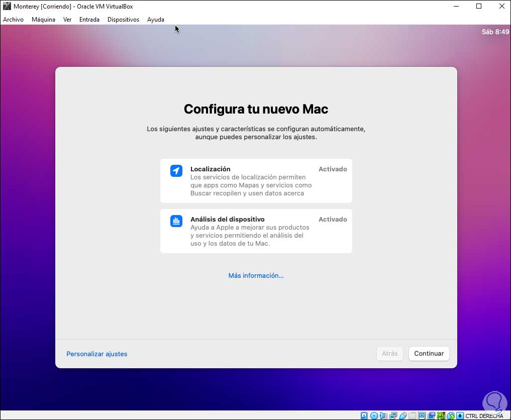Click the recording status icon
The width and height of the screenshot is (511, 420).
coord(432,416)
